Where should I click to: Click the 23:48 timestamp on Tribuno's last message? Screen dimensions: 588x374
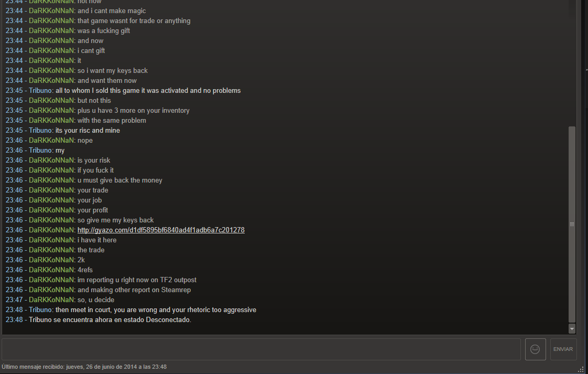point(14,310)
